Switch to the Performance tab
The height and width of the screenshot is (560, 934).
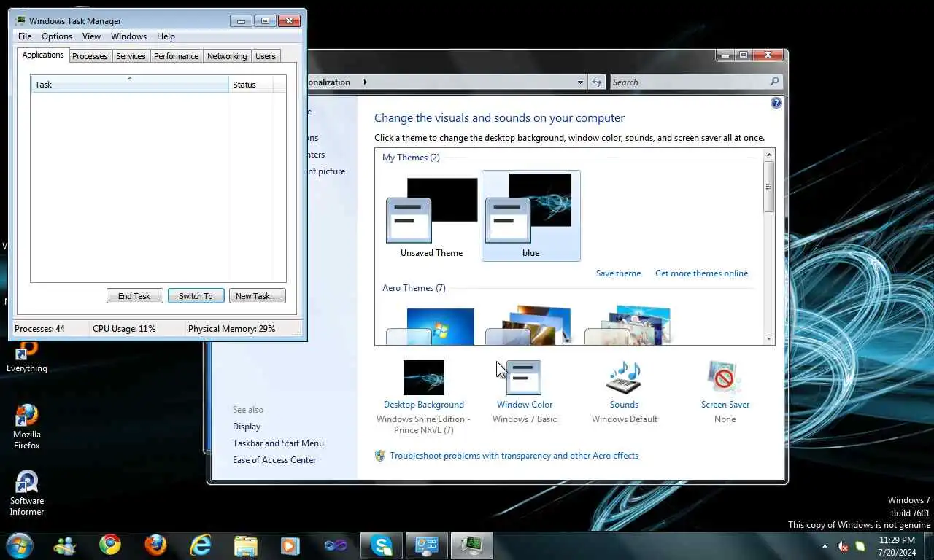click(x=177, y=56)
